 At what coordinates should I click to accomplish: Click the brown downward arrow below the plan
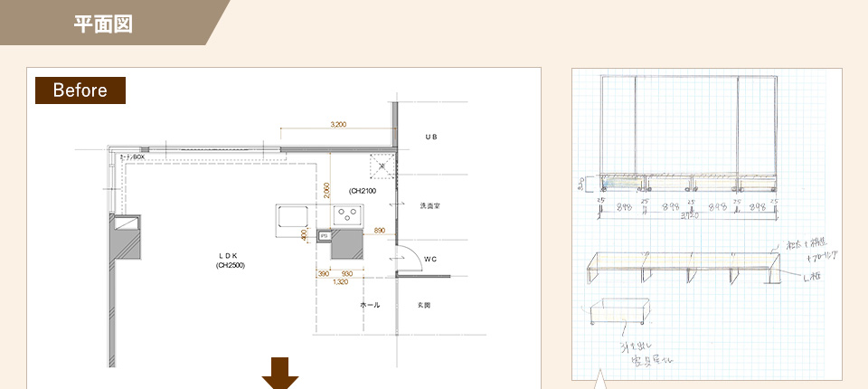click(280, 373)
